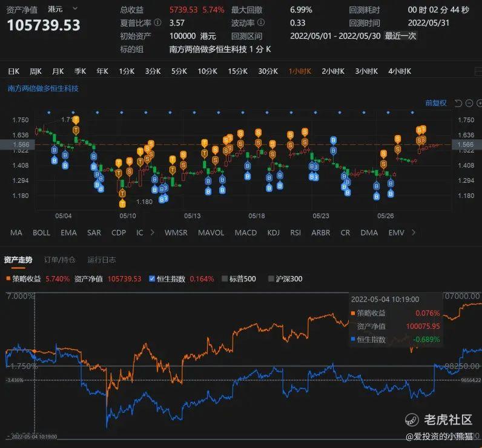Click the undo/reset chart icon
The image size is (482, 448).
458,104
